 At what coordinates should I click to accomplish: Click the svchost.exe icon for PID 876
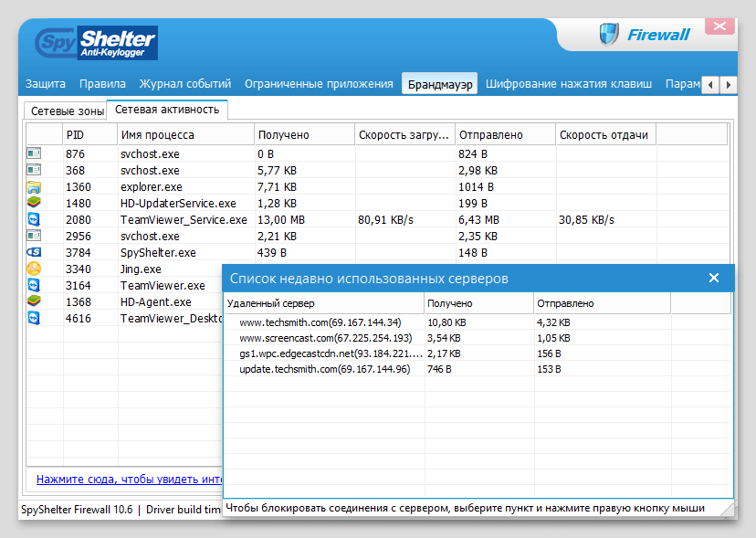tap(34, 154)
